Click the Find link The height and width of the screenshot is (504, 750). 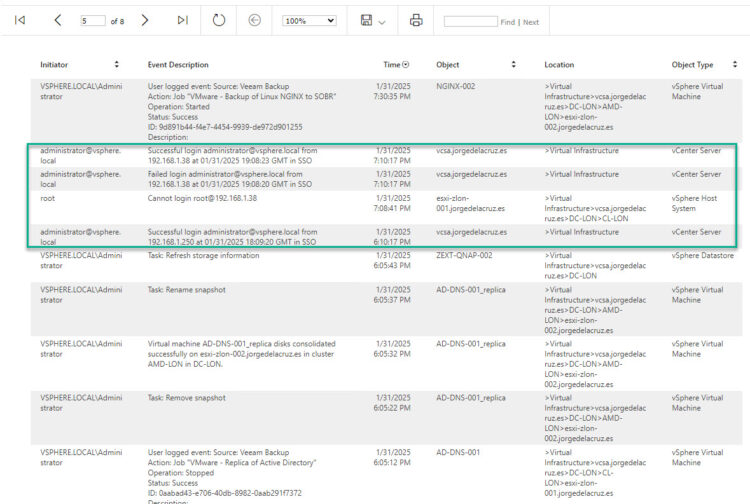(508, 22)
